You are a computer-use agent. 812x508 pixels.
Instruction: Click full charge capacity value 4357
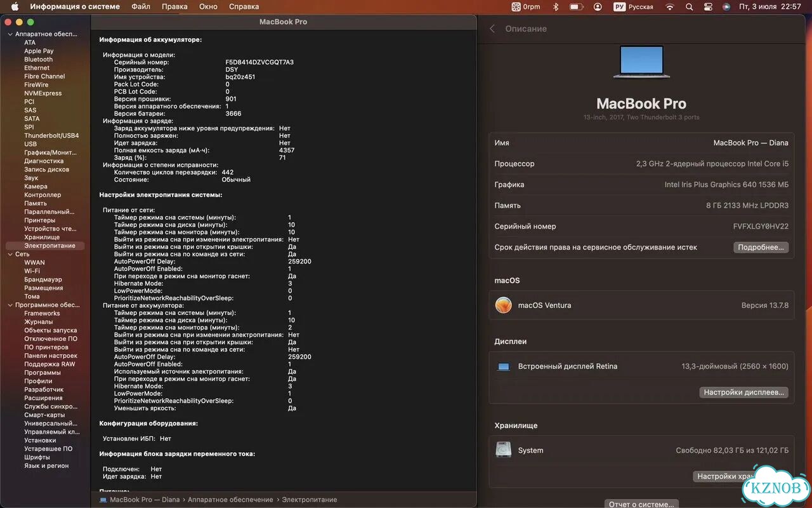click(x=287, y=150)
